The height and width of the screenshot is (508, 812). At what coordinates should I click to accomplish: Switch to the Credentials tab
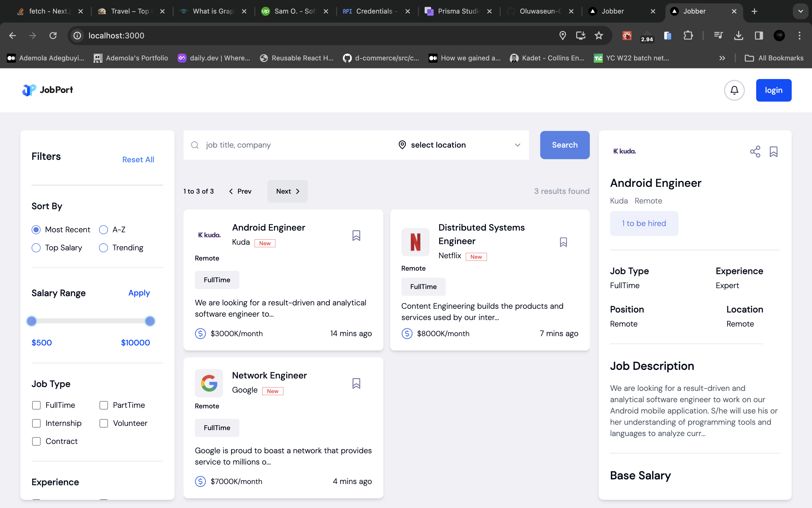(376, 11)
